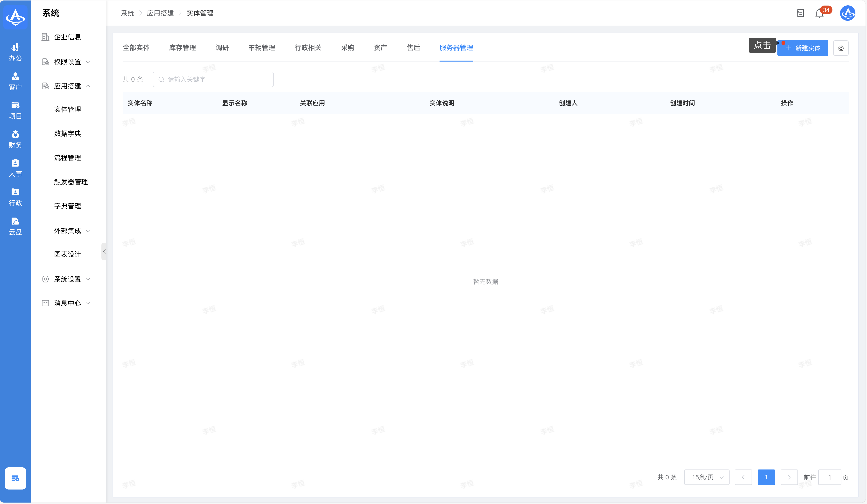Open the user avatar in top right

pos(848,13)
